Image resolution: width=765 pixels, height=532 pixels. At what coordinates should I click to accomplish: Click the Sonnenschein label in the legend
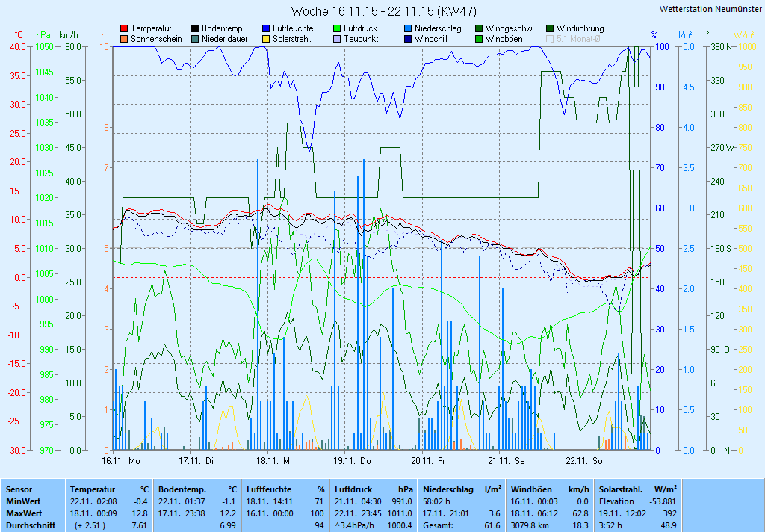tap(156, 39)
